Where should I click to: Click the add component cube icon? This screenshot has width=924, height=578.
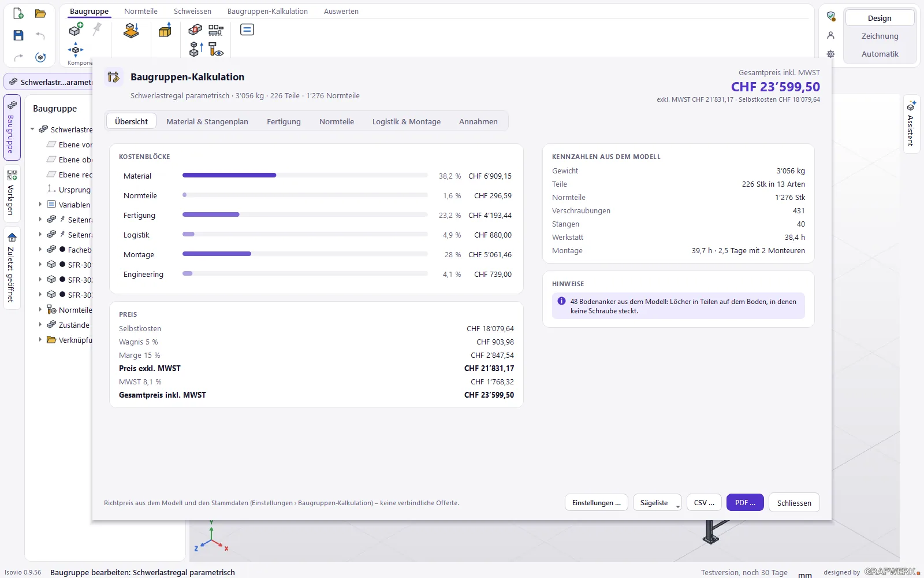pyautogui.click(x=76, y=29)
